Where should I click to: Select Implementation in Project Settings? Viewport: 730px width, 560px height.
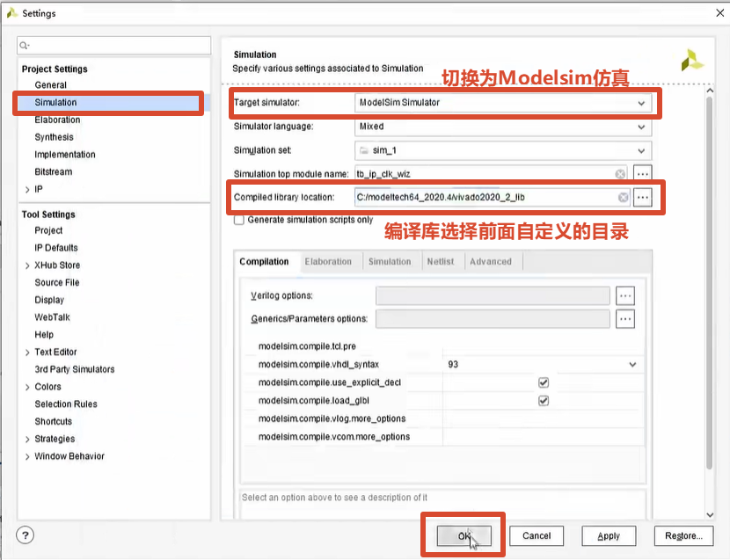coord(65,155)
